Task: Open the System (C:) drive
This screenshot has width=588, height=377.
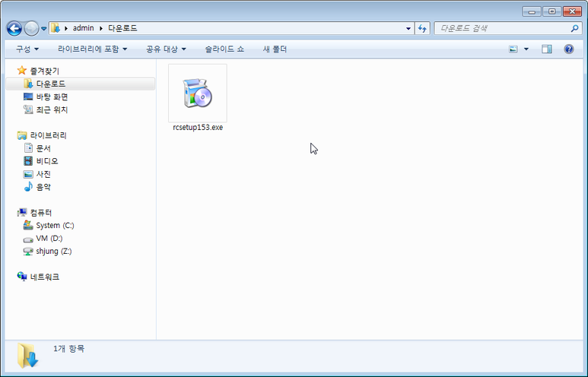Action: [x=55, y=226]
